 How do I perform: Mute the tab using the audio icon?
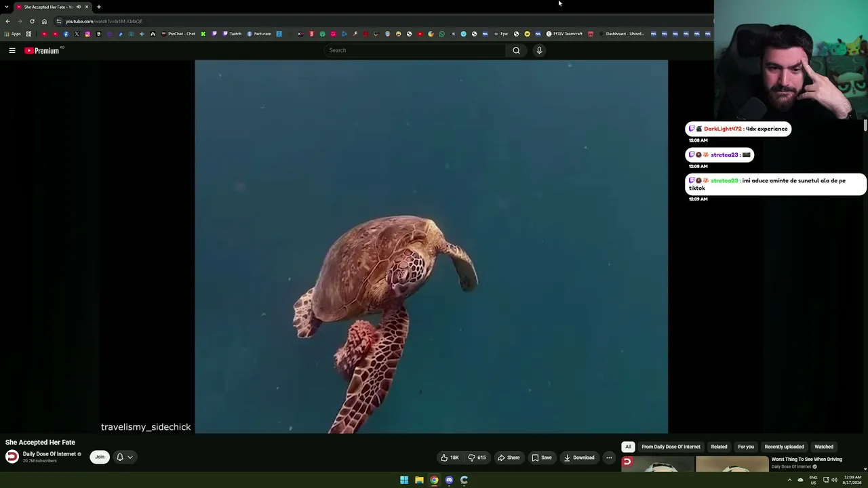[79, 7]
